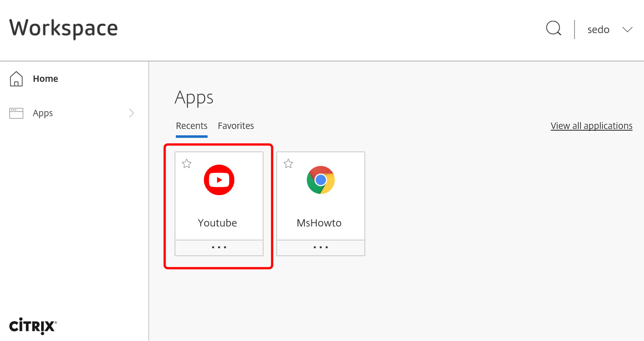
Task: Expand the Apps sidebar chevron
Action: tap(131, 113)
